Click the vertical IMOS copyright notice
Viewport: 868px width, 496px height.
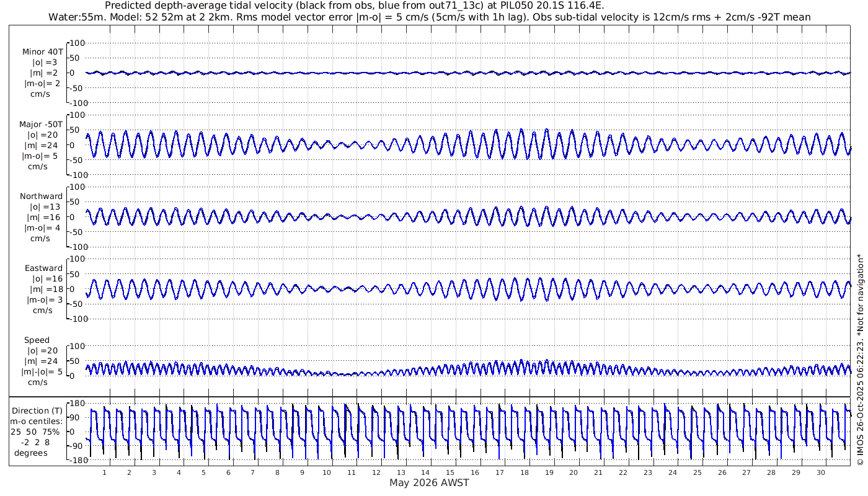click(860, 360)
